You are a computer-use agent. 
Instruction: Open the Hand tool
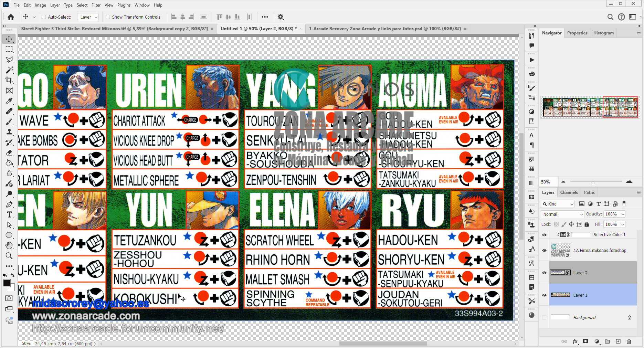click(x=9, y=245)
